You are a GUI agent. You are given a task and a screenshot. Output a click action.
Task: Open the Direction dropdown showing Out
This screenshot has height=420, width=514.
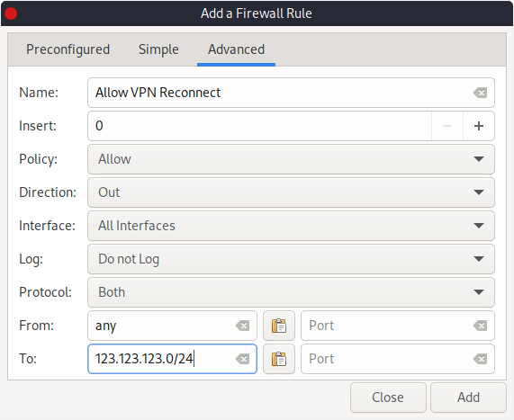(x=291, y=192)
